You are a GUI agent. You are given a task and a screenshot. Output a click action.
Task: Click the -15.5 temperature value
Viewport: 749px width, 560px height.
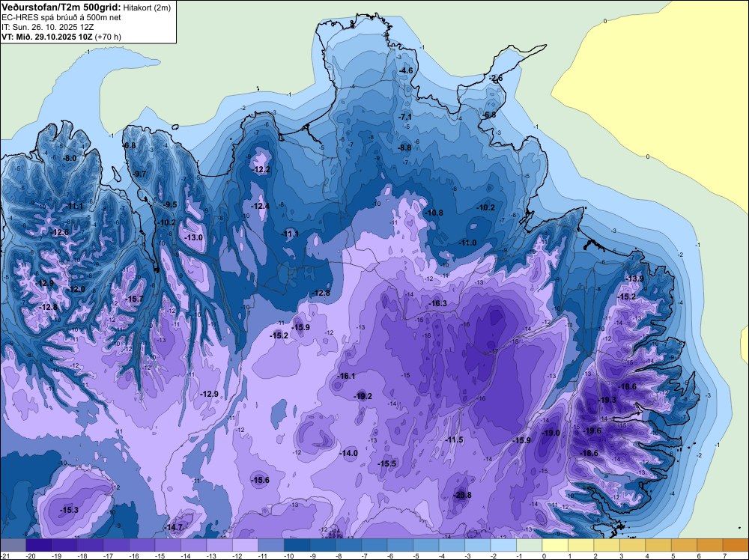387,463
